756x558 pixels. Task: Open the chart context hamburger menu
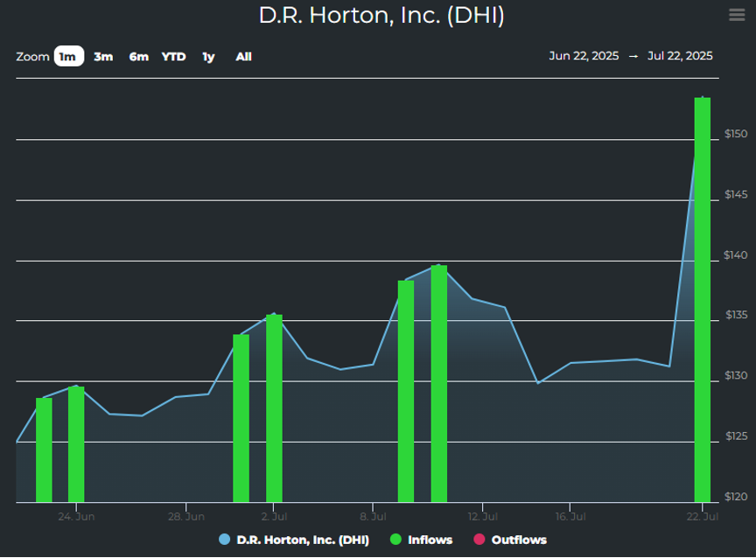[737, 15]
